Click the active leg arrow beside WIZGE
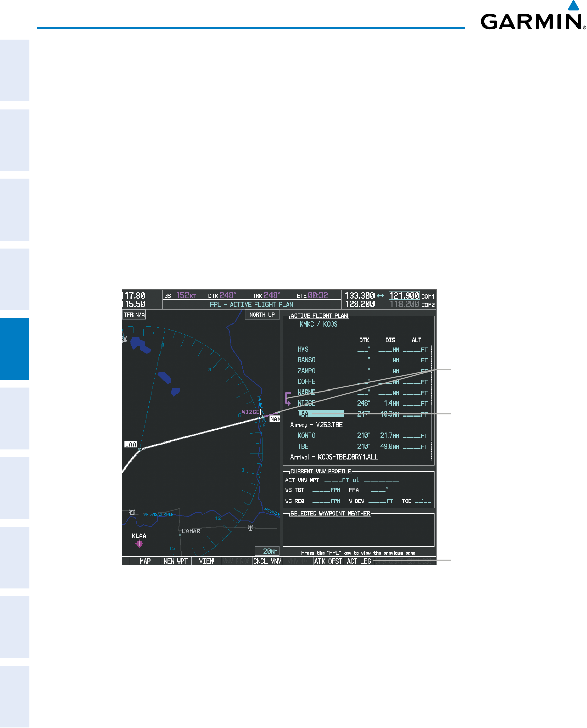This screenshot has width=587, height=728. [x=288, y=398]
